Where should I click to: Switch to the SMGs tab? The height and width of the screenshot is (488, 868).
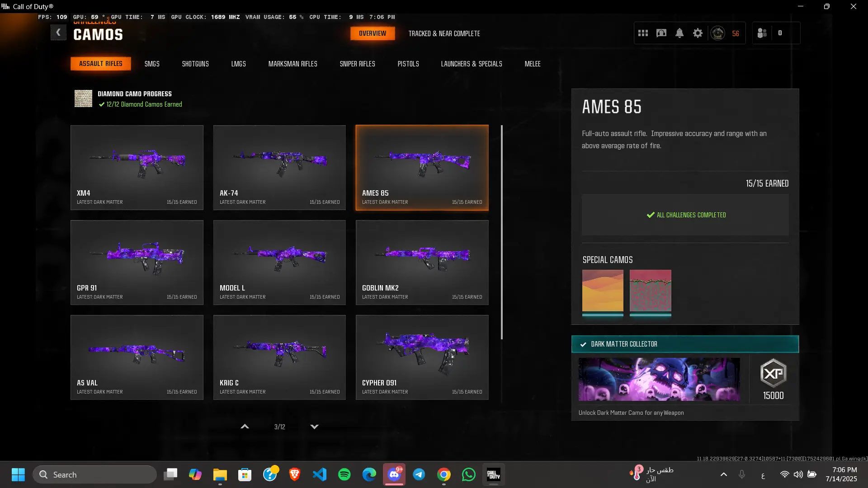[x=152, y=64]
